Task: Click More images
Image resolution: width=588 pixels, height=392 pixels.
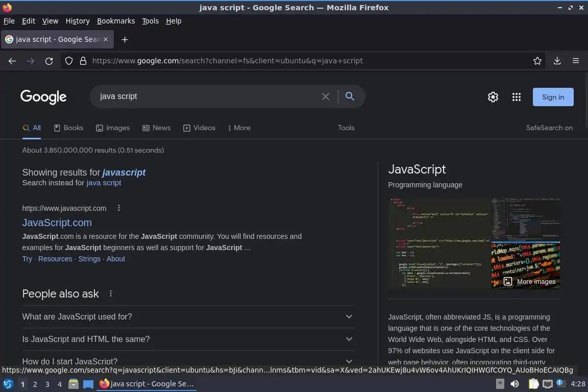Action: click(529, 281)
